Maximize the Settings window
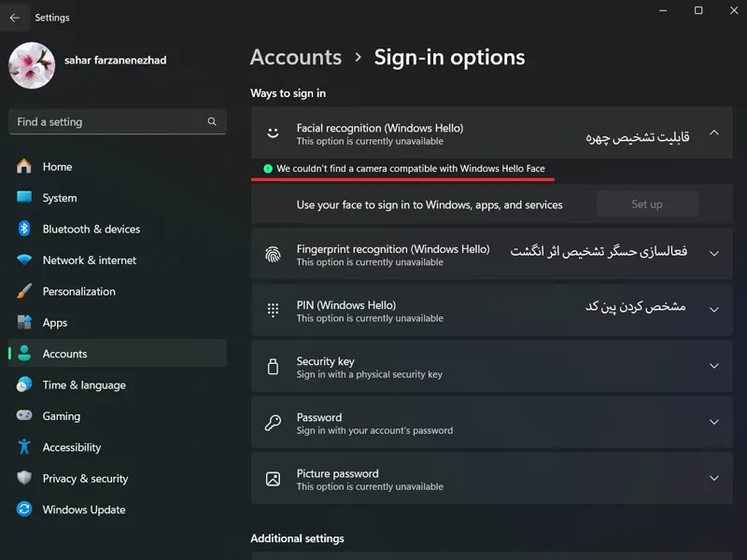 pos(698,10)
